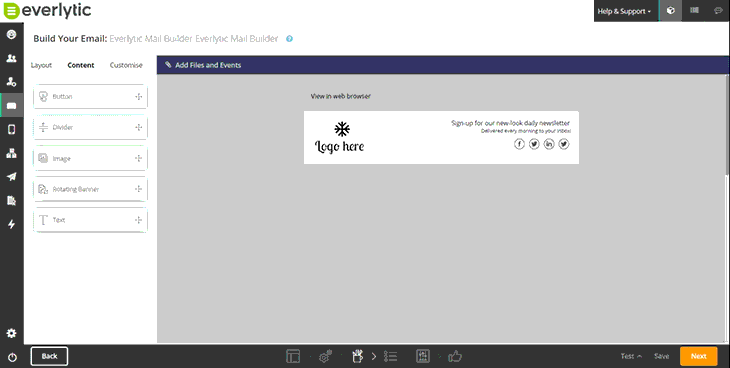Open the user settings icon in sidebar

click(11, 82)
